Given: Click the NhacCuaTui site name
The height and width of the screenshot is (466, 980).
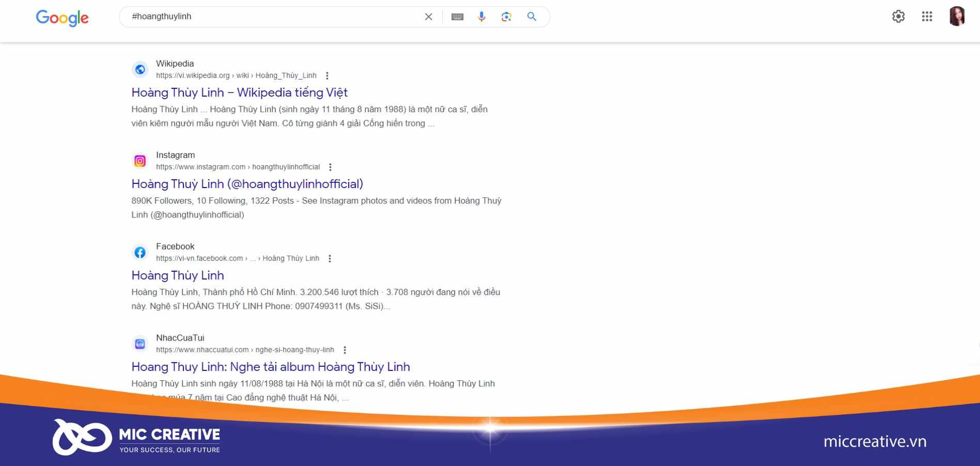Looking at the screenshot, I should coord(180,338).
